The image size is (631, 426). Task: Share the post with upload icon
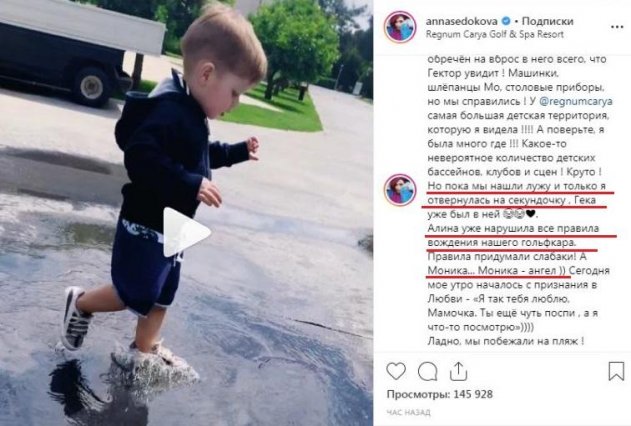tap(458, 371)
